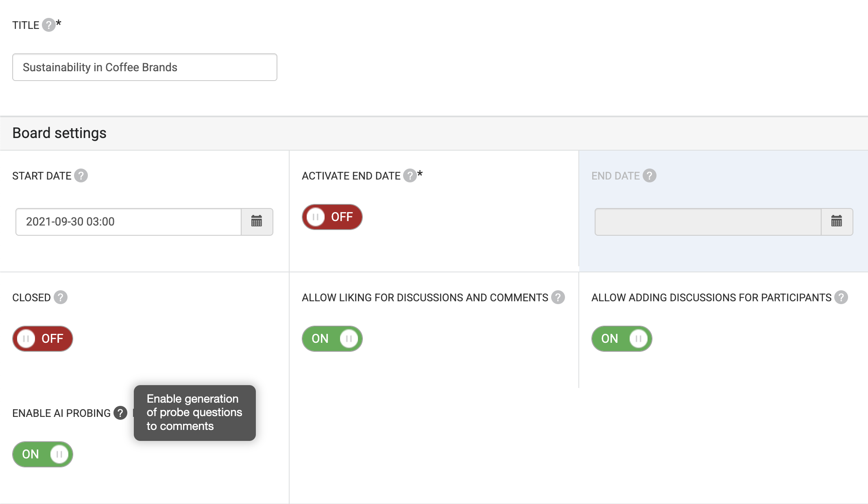868x504 pixels.
Task: Click the Enable AI Probing help icon
Action: pos(120,413)
